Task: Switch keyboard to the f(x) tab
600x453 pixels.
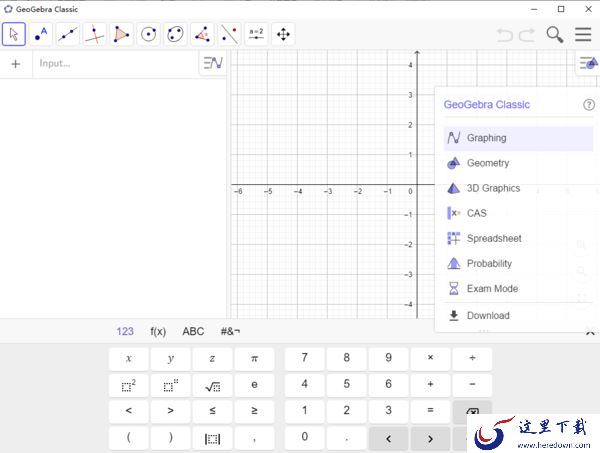Action: point(158,331)
